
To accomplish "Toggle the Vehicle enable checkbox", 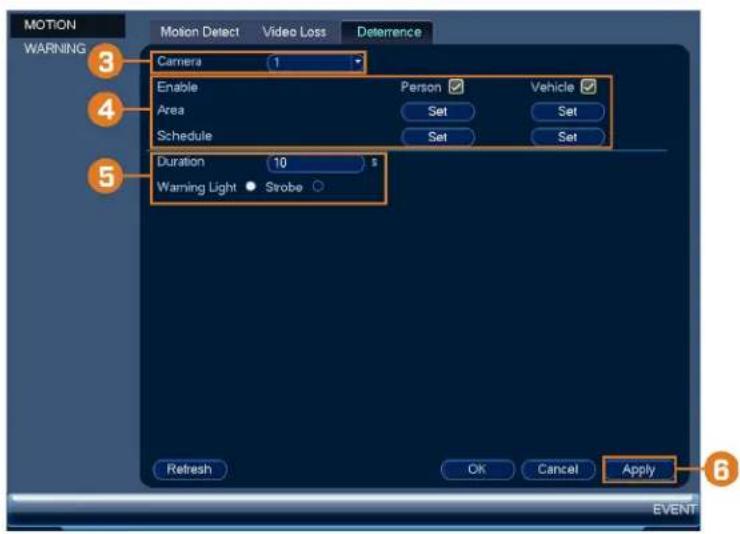I will click(588, 86).
